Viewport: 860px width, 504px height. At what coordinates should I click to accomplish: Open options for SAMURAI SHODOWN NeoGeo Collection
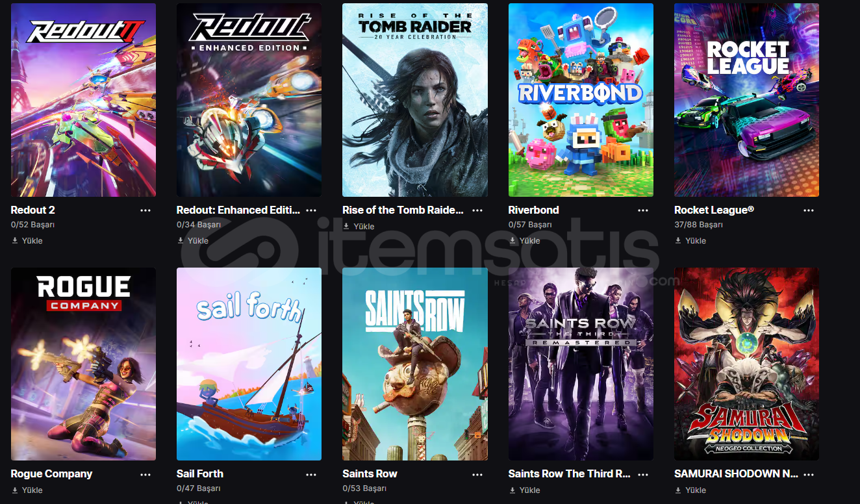coord(809,474)
